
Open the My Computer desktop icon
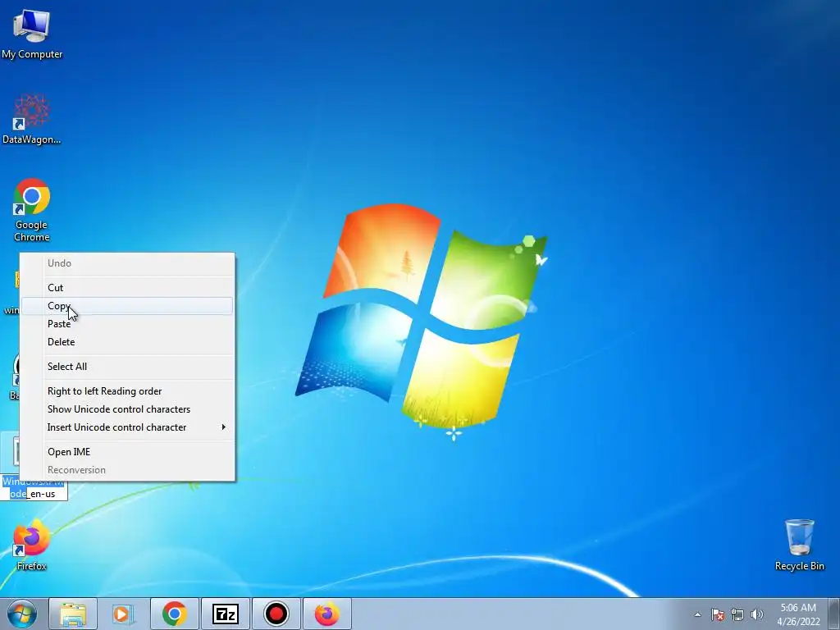coord(32,33)
